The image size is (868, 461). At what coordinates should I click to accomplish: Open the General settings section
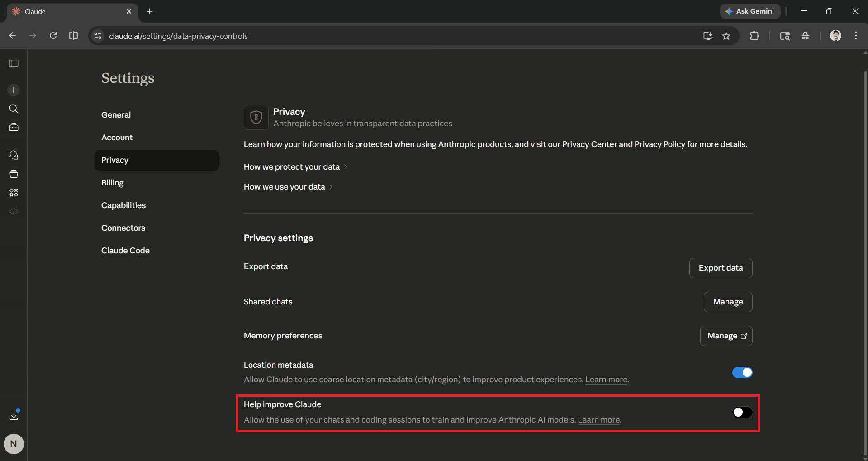[x=157, y=115]
